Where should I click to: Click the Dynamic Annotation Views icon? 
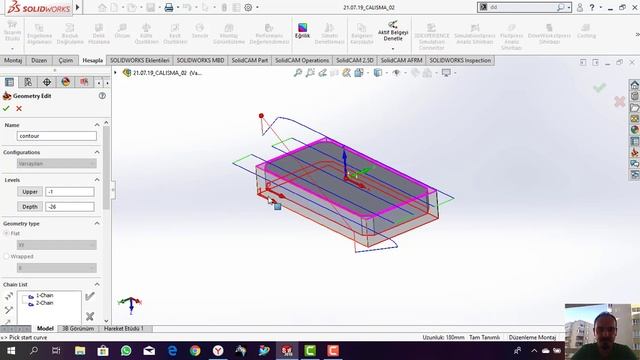point(346,73)
